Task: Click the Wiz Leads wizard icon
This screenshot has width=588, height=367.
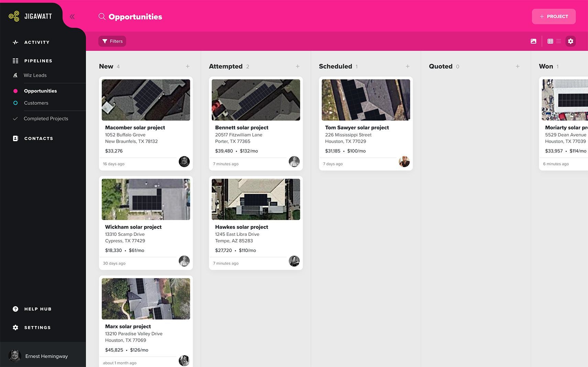Action: [x=15, y=75]
